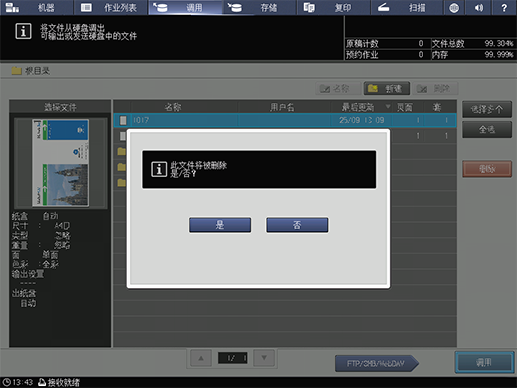Click the 新建 folder button
Screen dimensions: 517x388
387,88
